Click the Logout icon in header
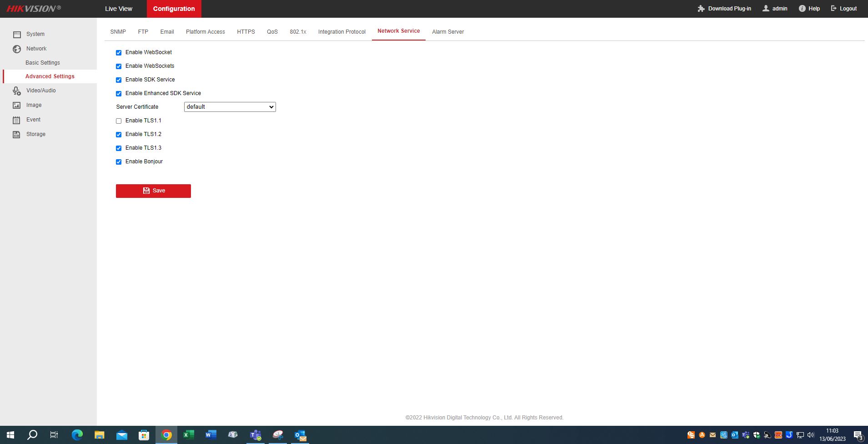 [x=834, y=9]
